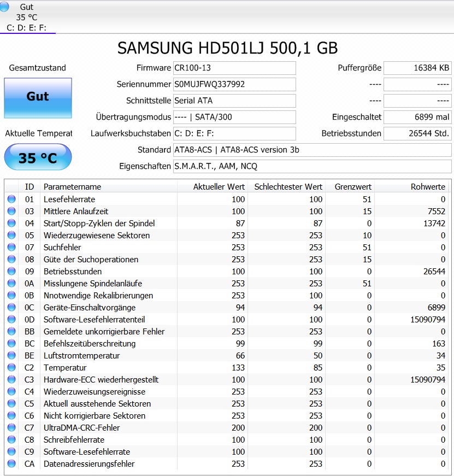The width and height of the screenshot is (454, 476).
Task: Select the Hardware-ECC wiederhergestellt parameter name
Action: (101, 379)
